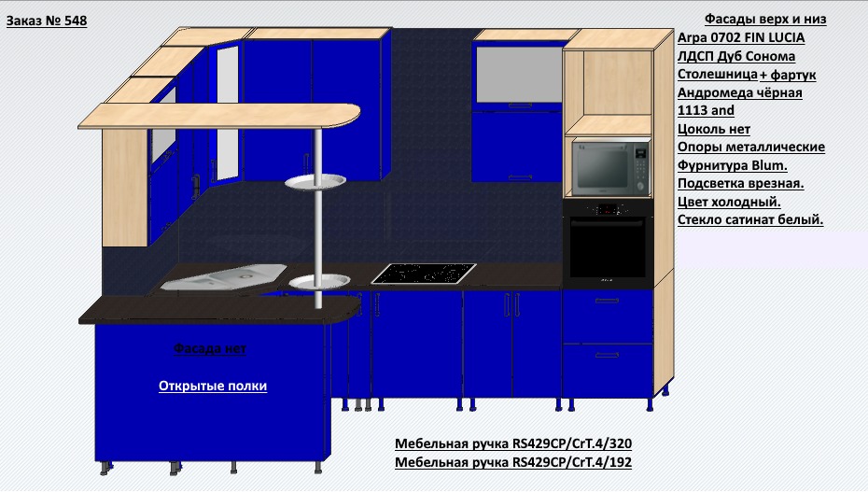This screenshot has width=868, height=492.
Task: Click 'Стекло сатинат белый.' text
Action: 750,219
